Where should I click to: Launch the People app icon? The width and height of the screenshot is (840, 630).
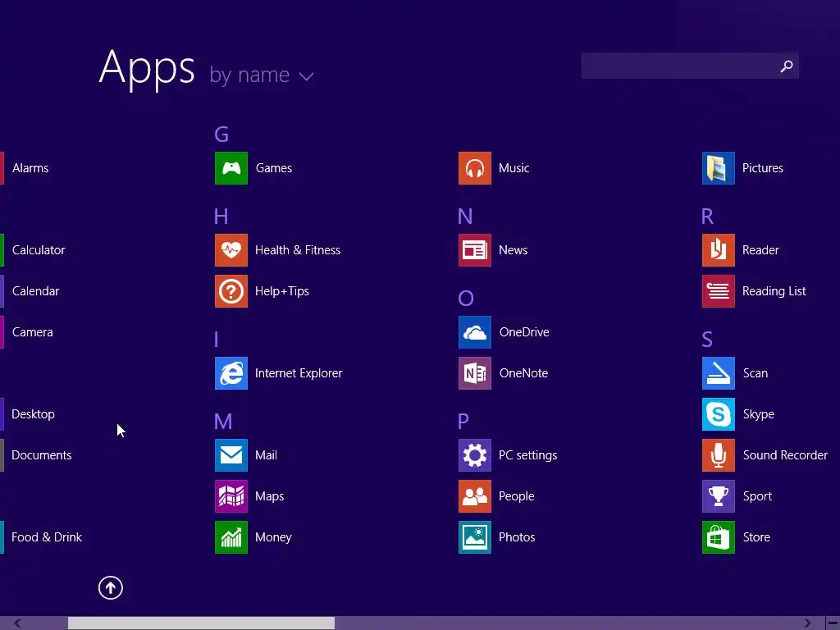(x=475, y=496)
